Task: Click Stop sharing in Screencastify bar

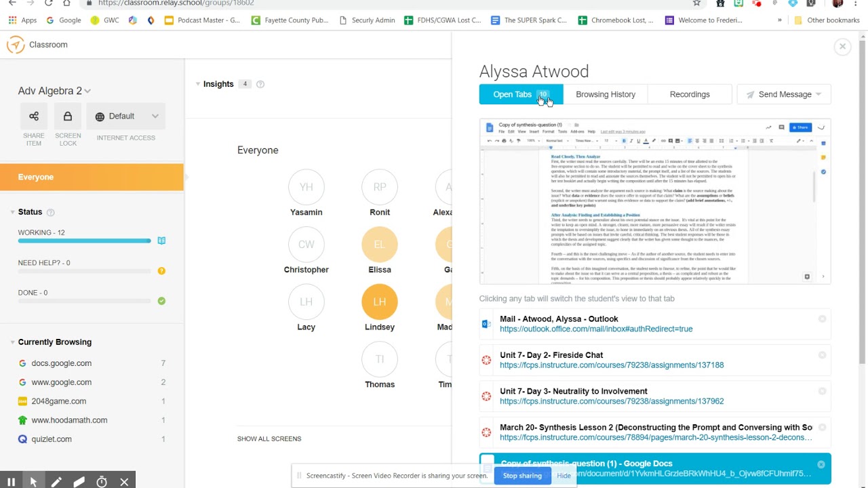Action: (x=522, y=476)
